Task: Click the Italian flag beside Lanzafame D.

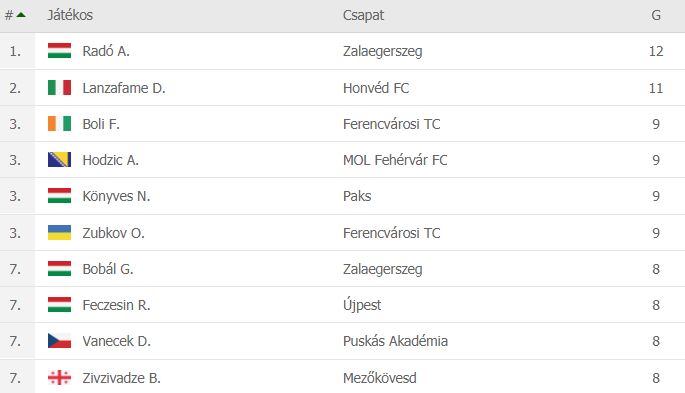Action: pos(59,87)
